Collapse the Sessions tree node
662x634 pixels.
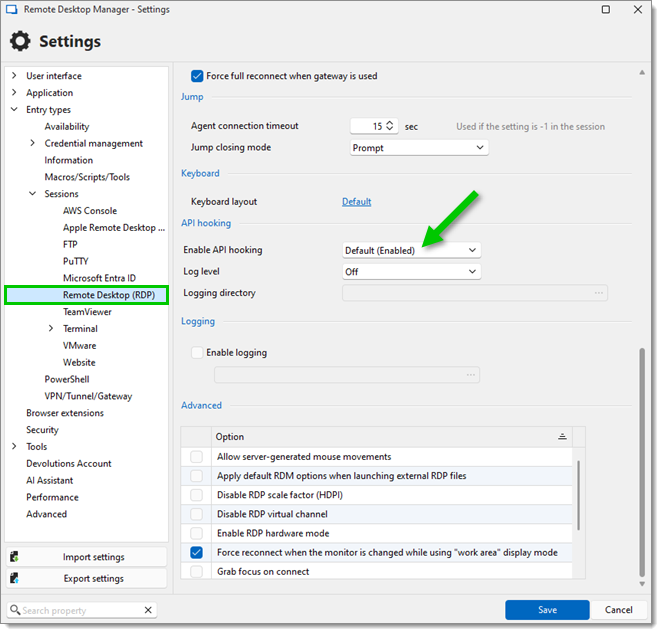(x=33, y=195)
